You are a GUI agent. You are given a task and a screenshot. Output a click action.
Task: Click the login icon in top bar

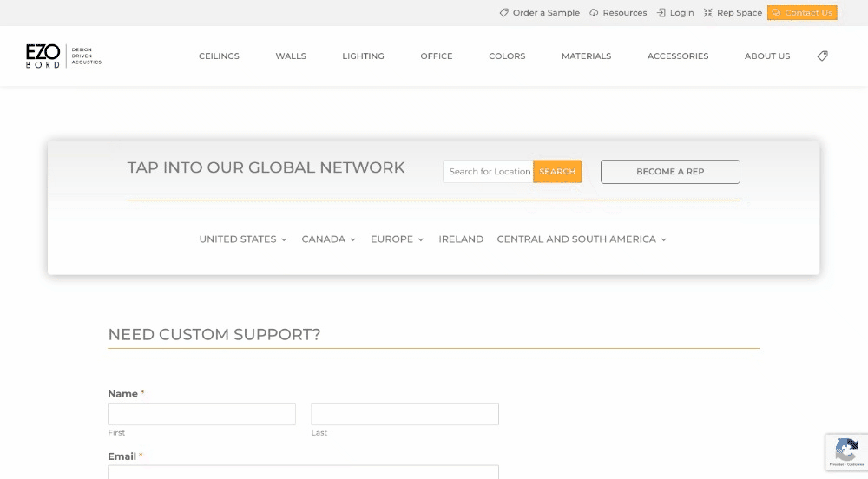pyautogui.click(x=661, y=13)
